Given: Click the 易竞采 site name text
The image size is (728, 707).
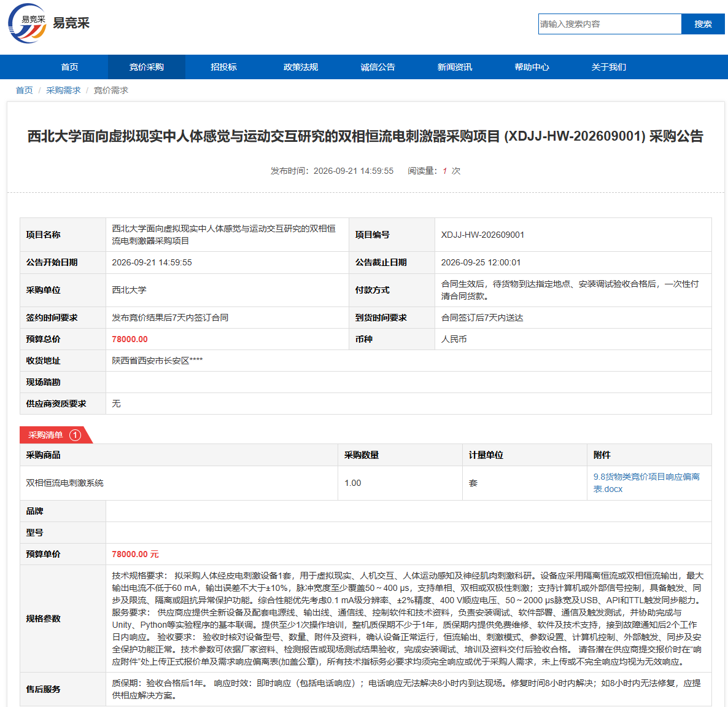Looking at the screenshot, I should tap(71, 23).
